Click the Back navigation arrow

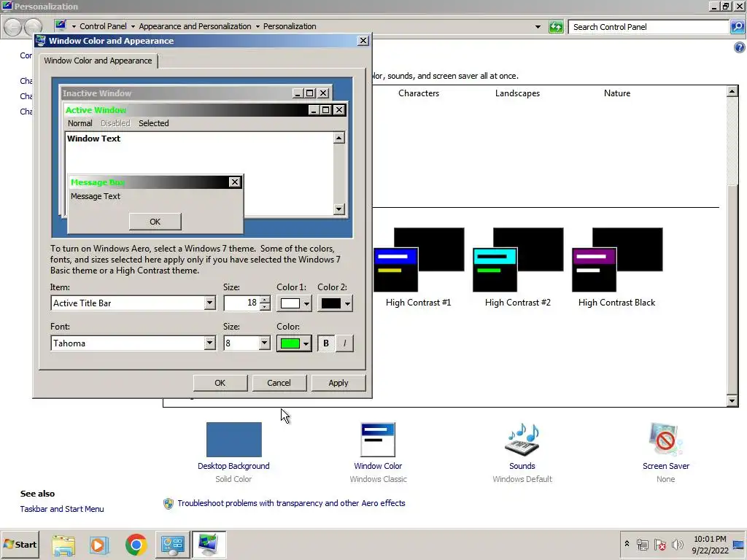coord(13,27)
